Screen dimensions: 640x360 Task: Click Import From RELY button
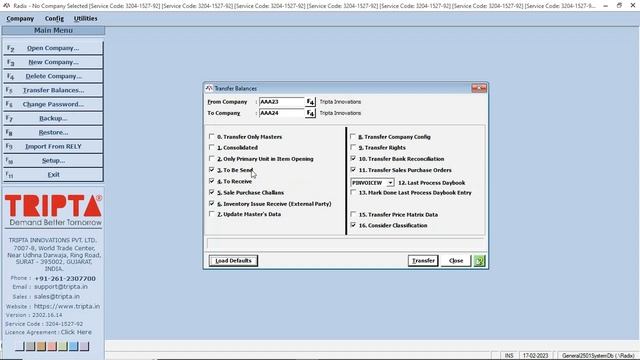pyautogui.click(x=53, y=147)
